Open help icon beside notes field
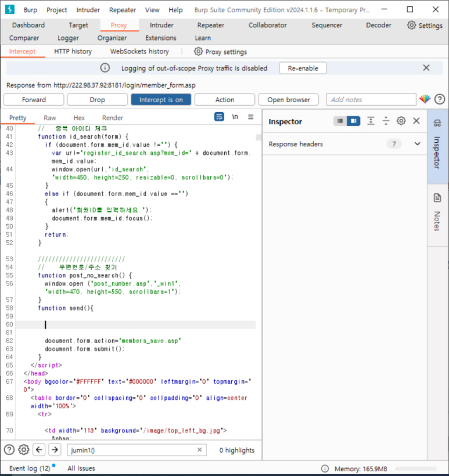449x476 pixels. (440, 99)
